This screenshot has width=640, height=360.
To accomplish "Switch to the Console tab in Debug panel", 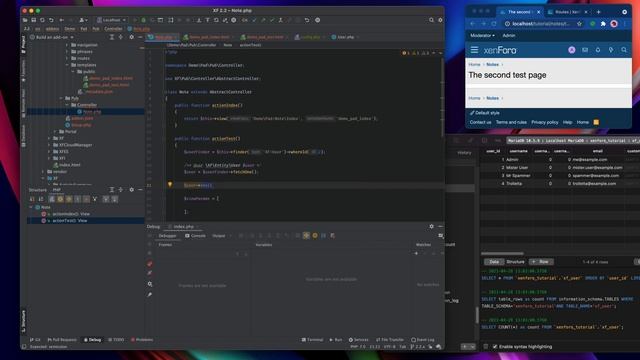I will [x=196, y=236].
